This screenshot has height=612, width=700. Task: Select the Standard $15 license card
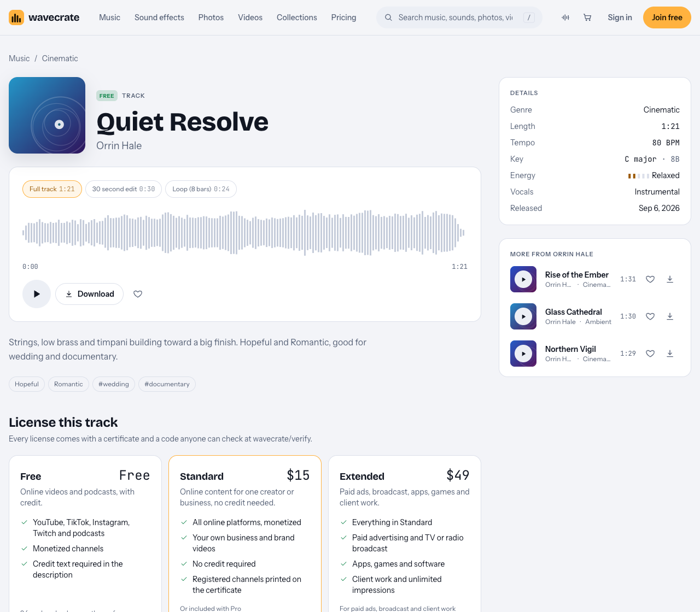point(245,534)
